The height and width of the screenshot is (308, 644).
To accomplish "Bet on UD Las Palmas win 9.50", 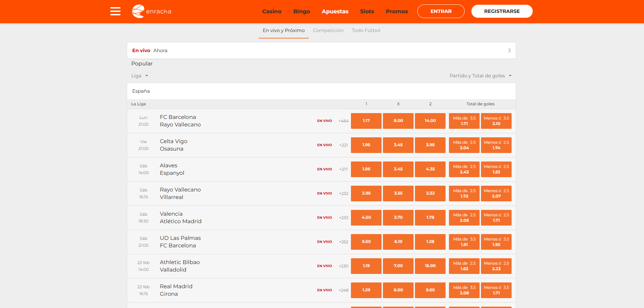I will click(x=366, y=242).
